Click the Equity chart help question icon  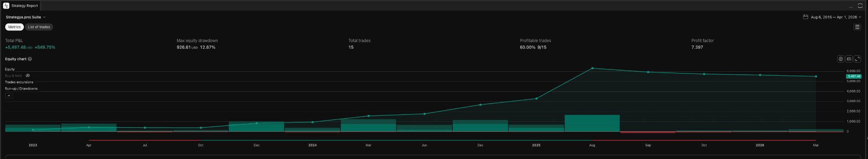coord(30,59)
